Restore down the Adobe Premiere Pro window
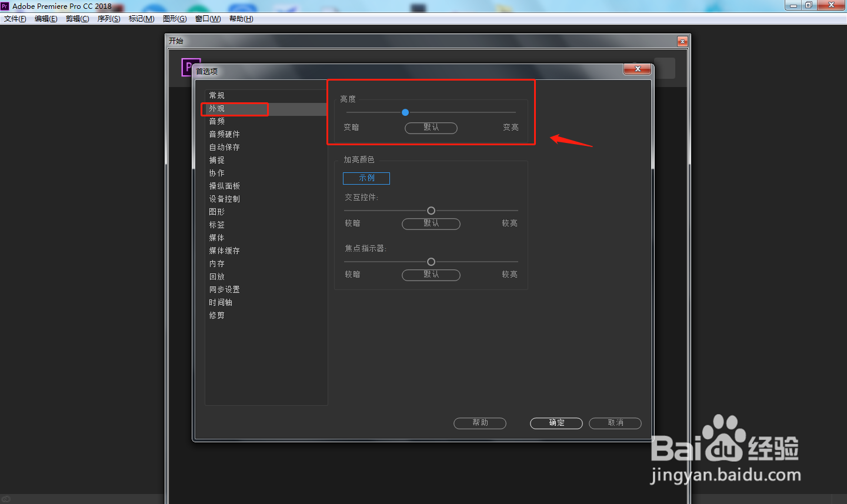 (x=809, y=5)
